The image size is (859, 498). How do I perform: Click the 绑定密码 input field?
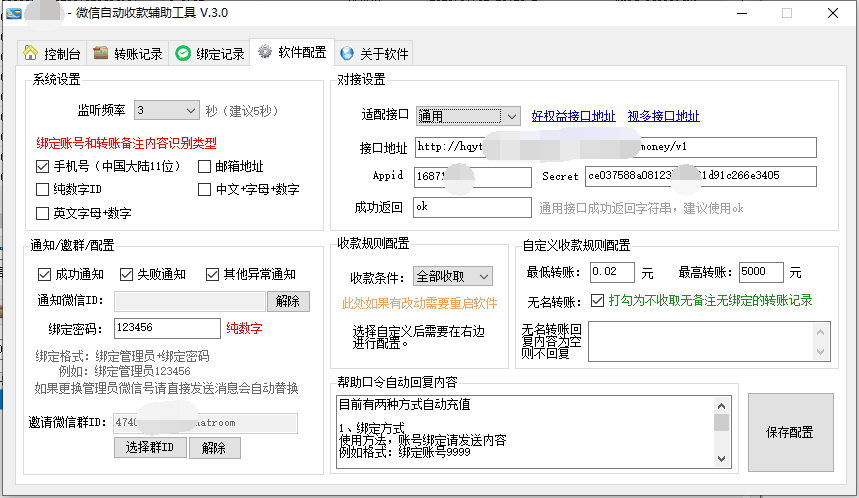click(166, 328)
